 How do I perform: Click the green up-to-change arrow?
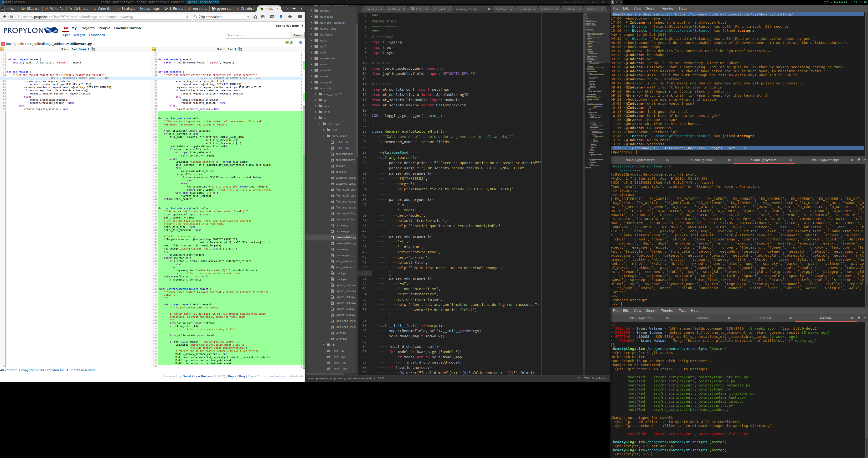click(291, 42)
